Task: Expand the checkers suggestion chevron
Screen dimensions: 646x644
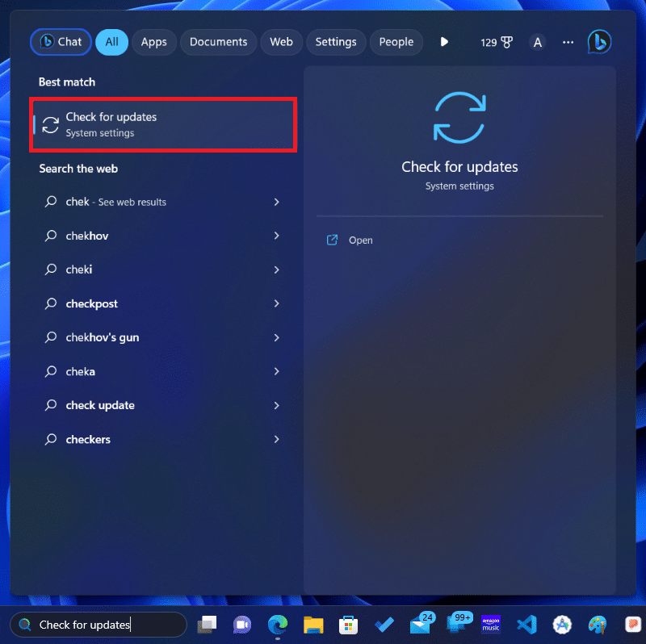Action: (x=276, y=439)
